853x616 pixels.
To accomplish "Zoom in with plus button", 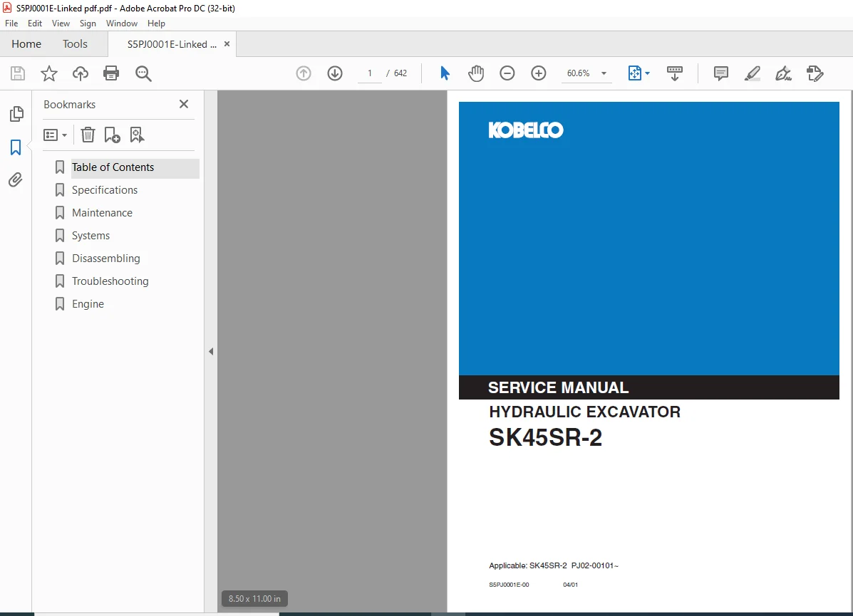I will (x=539, y=73).
